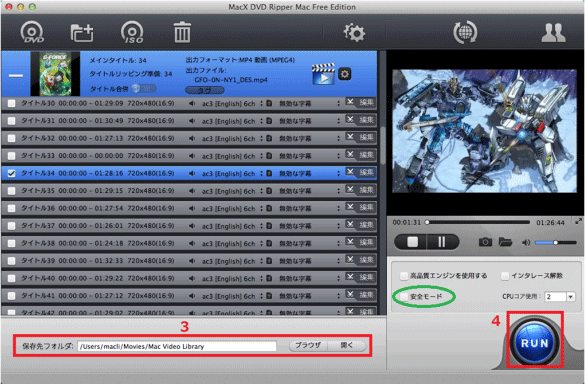Load a disc with the DVD icon

[32, 32]
